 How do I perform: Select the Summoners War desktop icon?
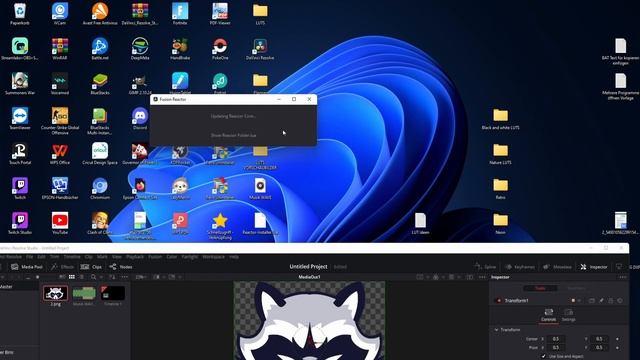tap(20, 83)
